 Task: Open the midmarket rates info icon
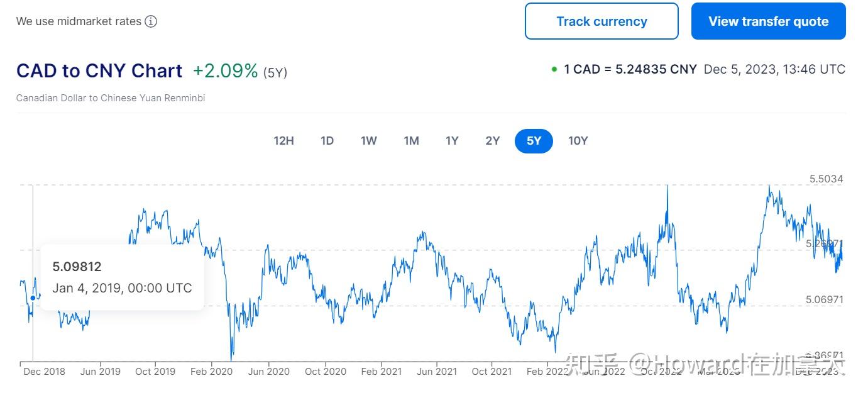(150, 21)
